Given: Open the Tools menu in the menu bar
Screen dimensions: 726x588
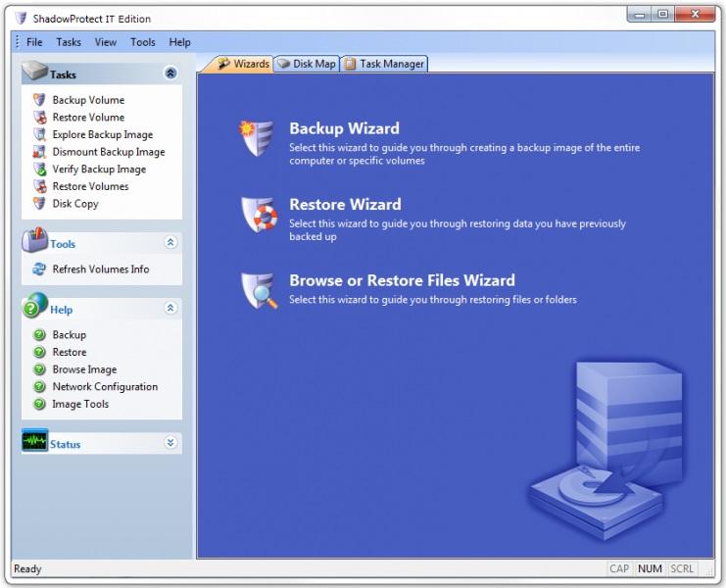Looking at the screenshot, I should click(x=143, y=42).
